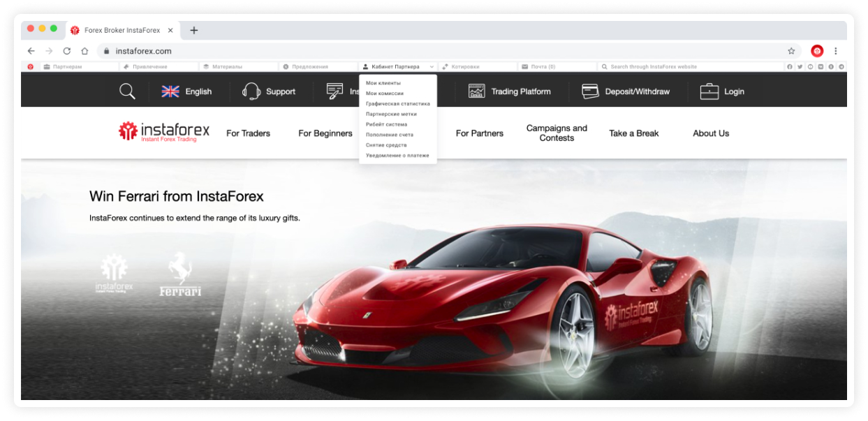
Task: Open English language selector
Action: pos(186,91)
